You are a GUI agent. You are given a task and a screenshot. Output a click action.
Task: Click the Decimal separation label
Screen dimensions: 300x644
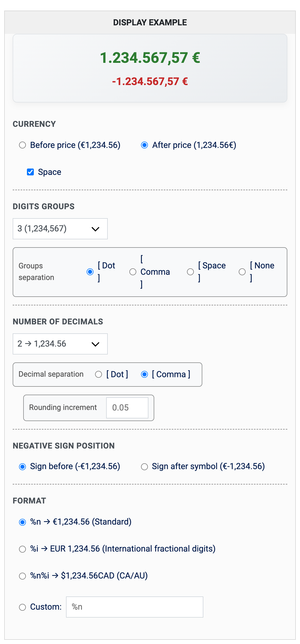(51, 374)
